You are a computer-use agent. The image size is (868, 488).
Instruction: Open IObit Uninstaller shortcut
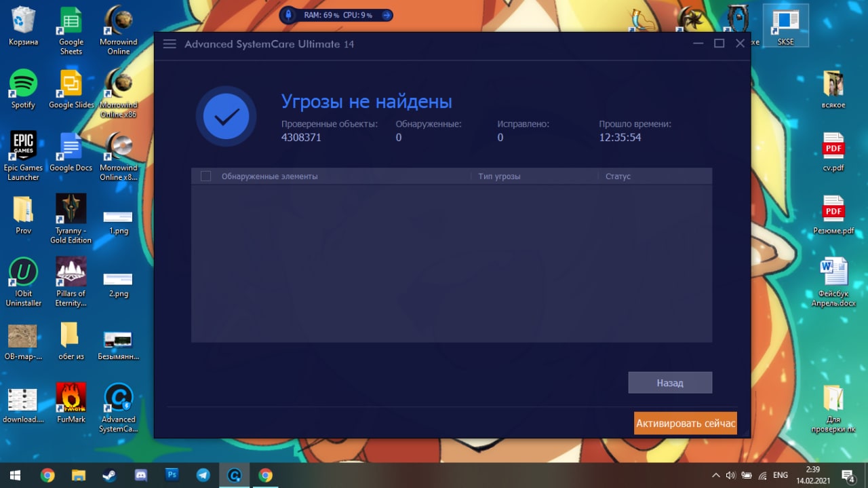[23, 282]
